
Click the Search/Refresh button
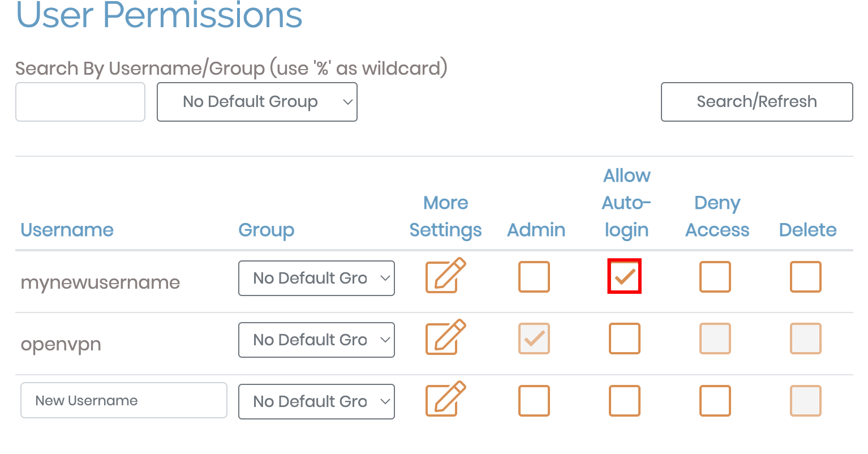(x=757, y=102)
